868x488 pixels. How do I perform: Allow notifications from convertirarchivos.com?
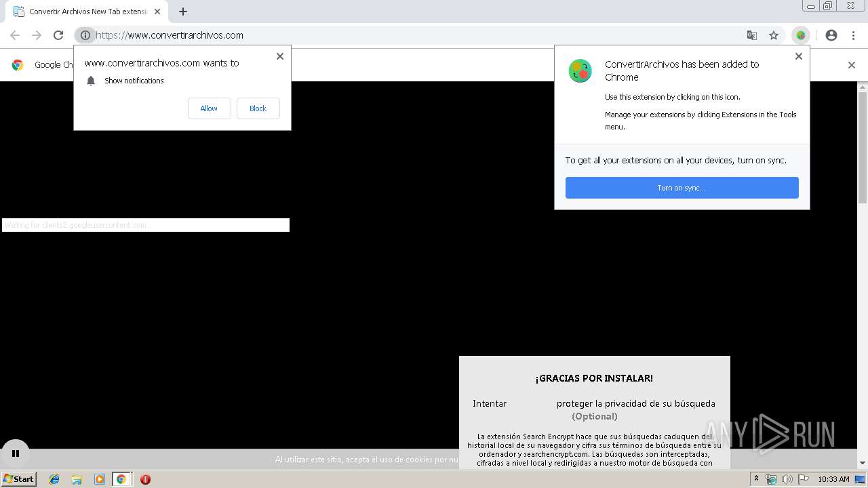point(209,108)
